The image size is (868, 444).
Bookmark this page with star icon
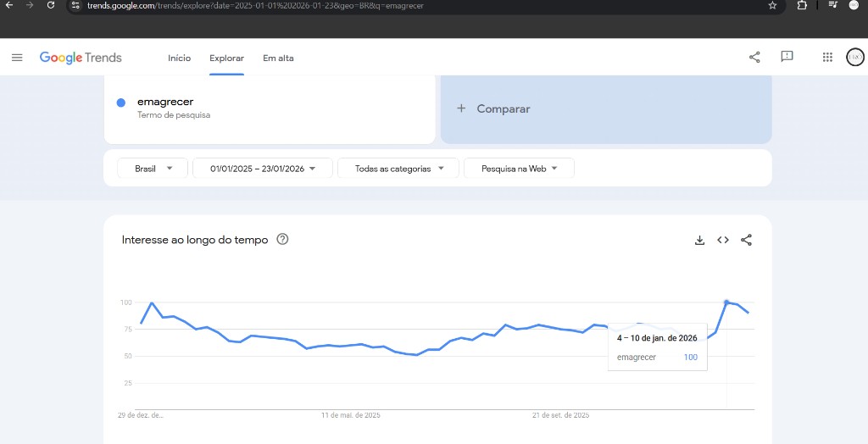click(772, 5)
